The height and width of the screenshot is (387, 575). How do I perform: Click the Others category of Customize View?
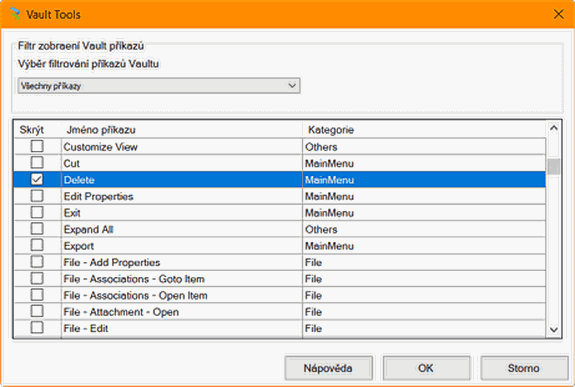click(321, 147)
